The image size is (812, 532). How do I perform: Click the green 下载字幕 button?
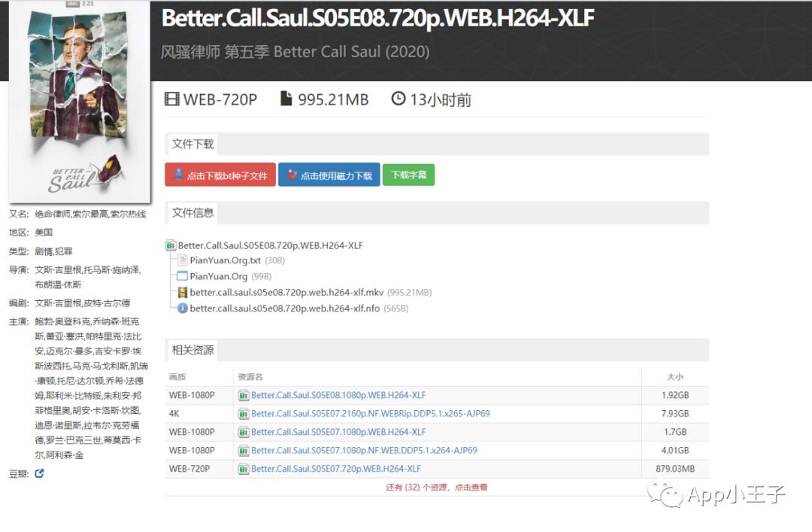pyautogui.click(x=408, y=175)
